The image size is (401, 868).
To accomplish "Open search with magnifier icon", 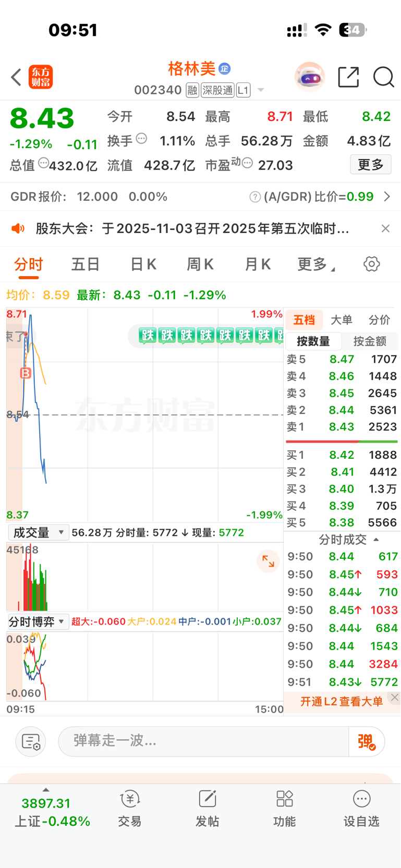I will (x=383, y=77).
